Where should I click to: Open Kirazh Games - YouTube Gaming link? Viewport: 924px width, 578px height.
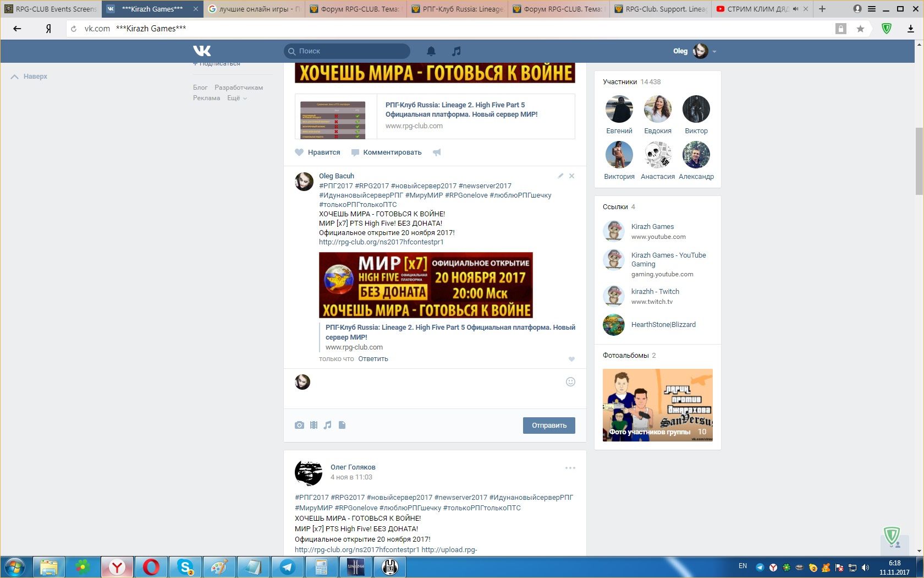(x=669, y=260)
